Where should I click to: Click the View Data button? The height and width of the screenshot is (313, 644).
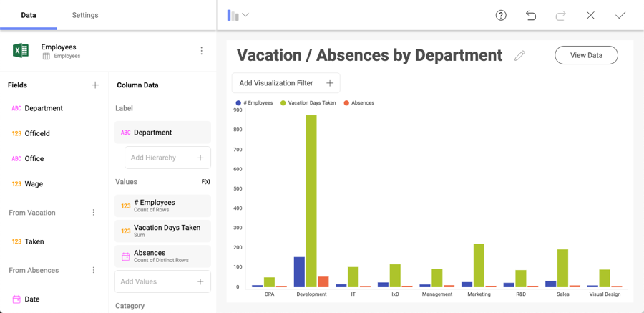(x=586, y=55)
